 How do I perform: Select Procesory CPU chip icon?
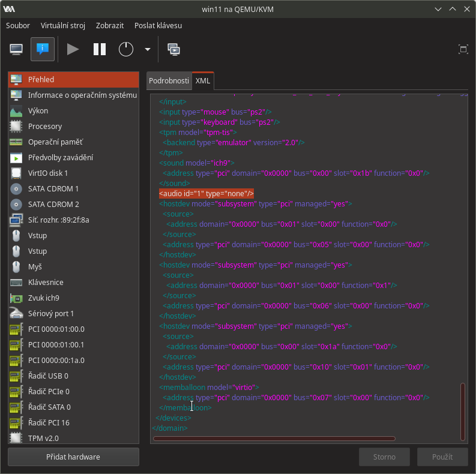click(x=16, y=126)
